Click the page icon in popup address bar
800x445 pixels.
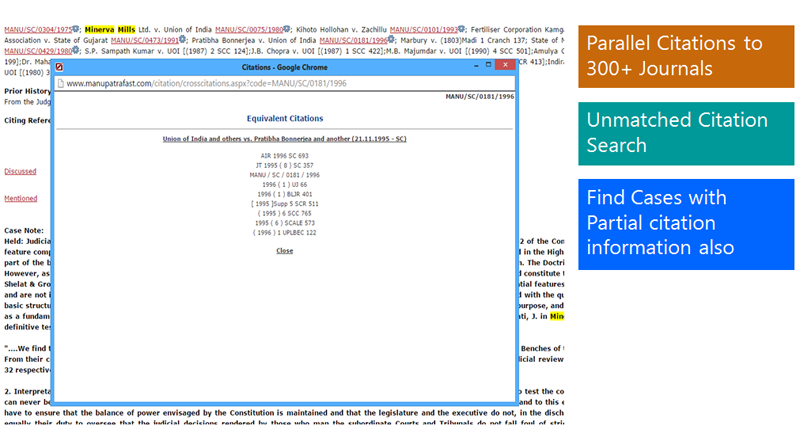59,83
